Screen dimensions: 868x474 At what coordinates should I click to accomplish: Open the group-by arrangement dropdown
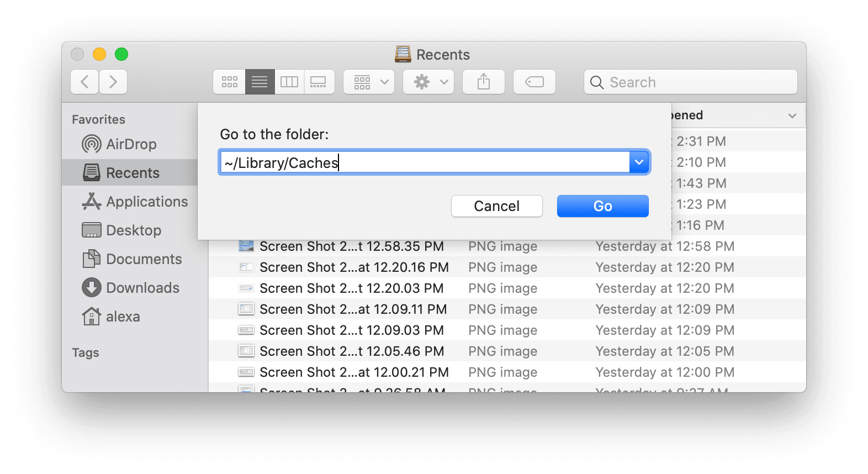point(369,82)
